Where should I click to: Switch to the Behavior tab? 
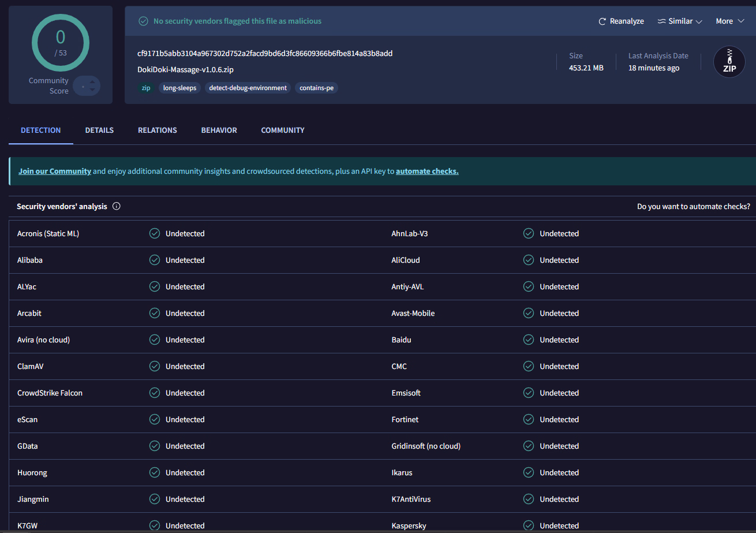pos(219,131)
